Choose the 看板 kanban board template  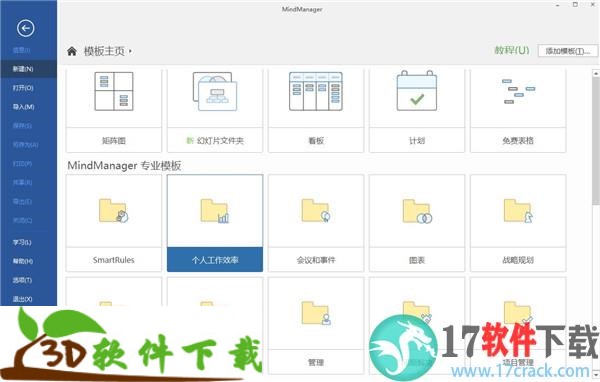pyautogui.click(x=316, y=111)
